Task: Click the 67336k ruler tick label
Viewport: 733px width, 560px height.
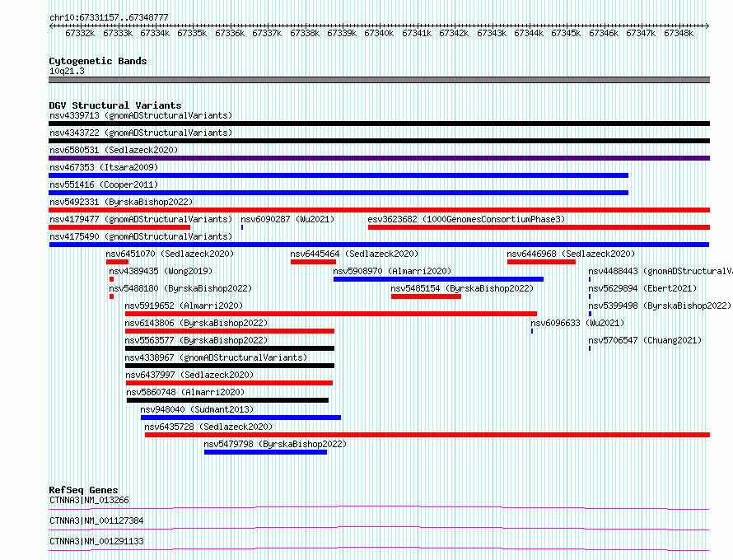Action: [x=230, y=33]
